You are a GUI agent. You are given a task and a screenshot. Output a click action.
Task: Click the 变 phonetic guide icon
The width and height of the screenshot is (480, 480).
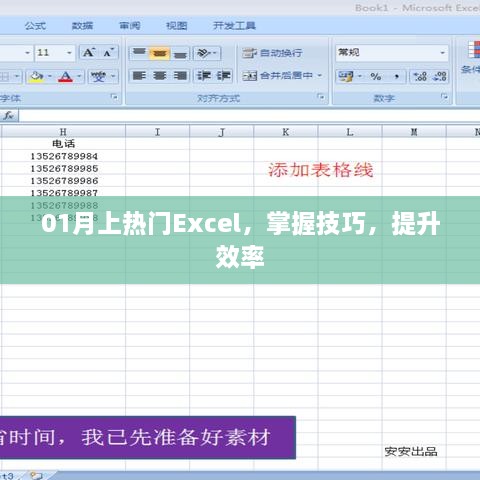[x=99, y=77]
